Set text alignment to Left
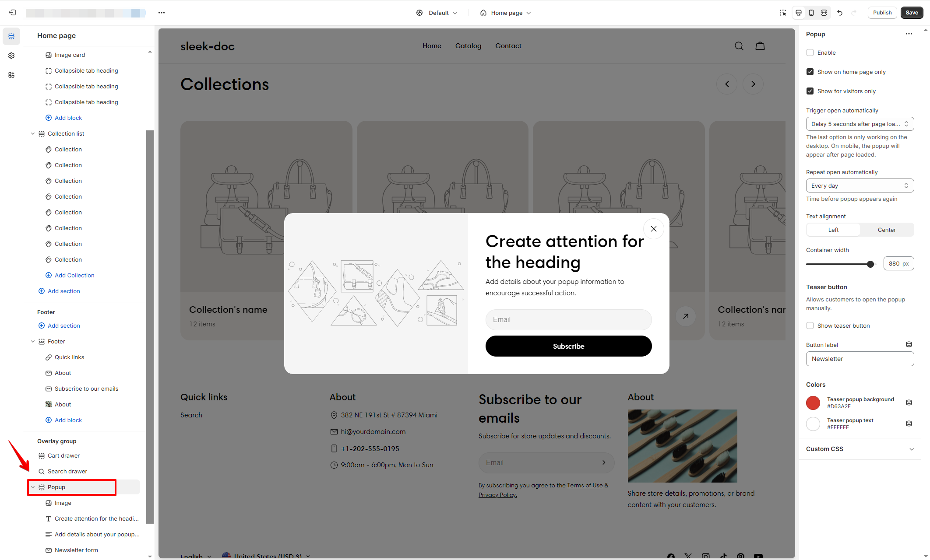The image size is (930, 560). tap(833, 230)
